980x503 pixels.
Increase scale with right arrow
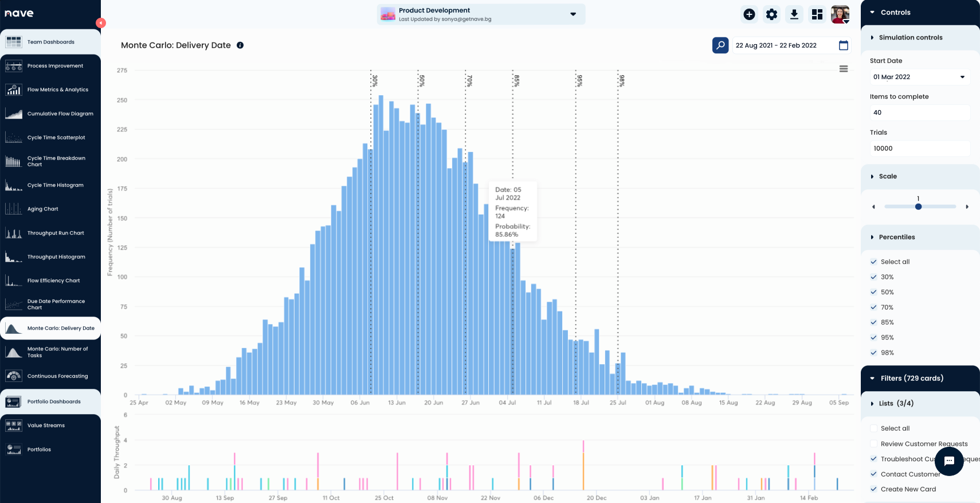pyautogui.click(x=967, y=206)
